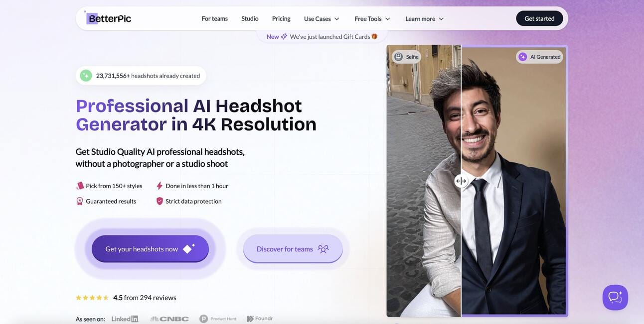Click sparkle icon in headshots button
This screenshot has width=644, height=324.
point(188,248)
